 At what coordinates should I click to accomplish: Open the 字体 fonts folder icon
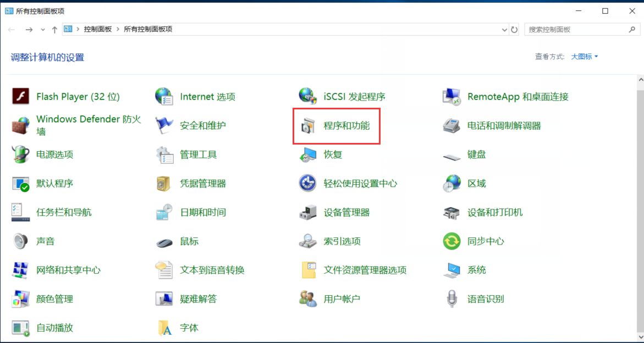tap(164, 328)
